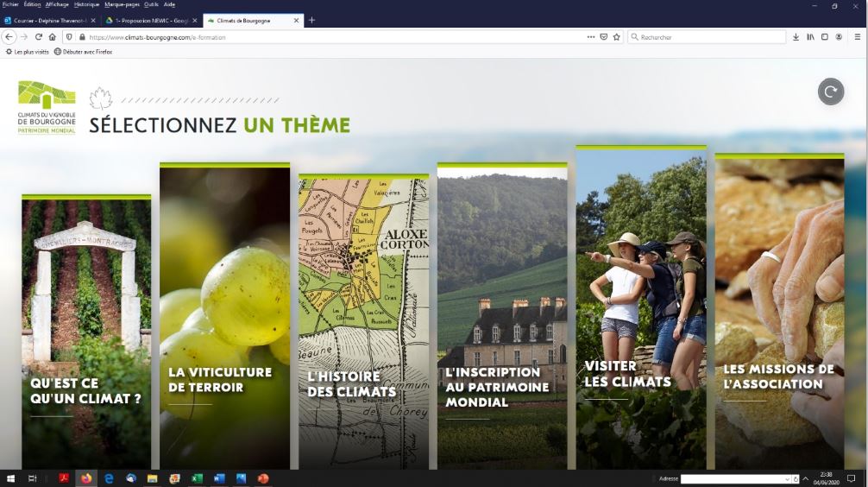Open the tracking protection shield icon

point(69,37)
